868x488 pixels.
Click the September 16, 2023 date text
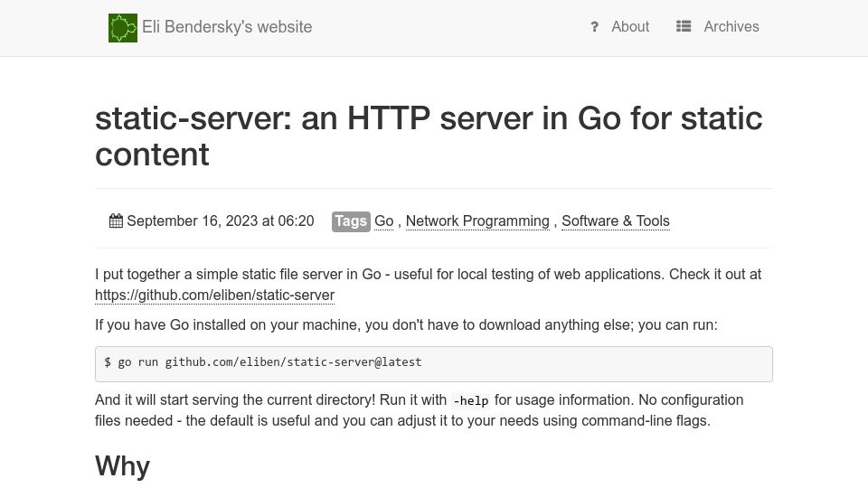pyautogui.click(x=221, y=221)
